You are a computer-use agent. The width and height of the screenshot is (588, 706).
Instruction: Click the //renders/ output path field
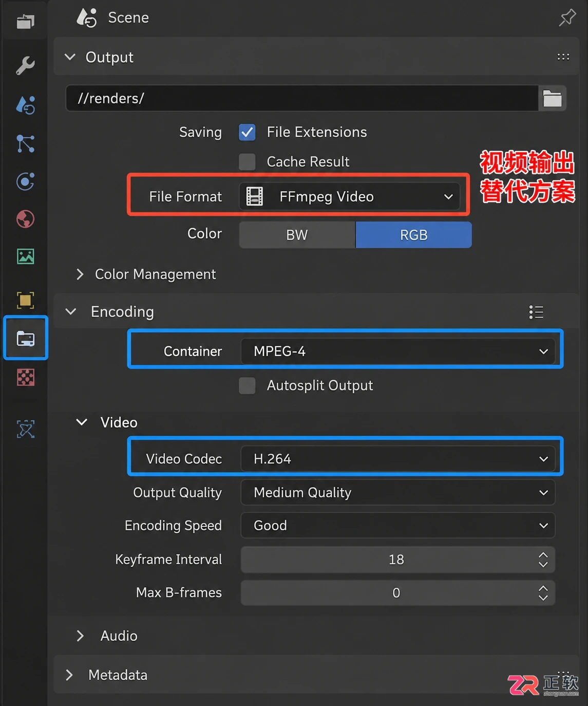pos(302,98)
